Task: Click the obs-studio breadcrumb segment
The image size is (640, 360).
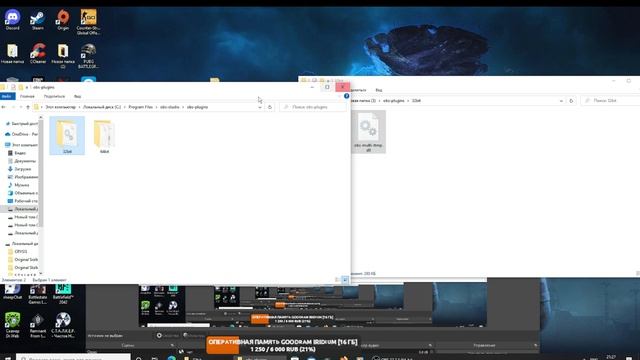Action: click(x=169, y=107)
